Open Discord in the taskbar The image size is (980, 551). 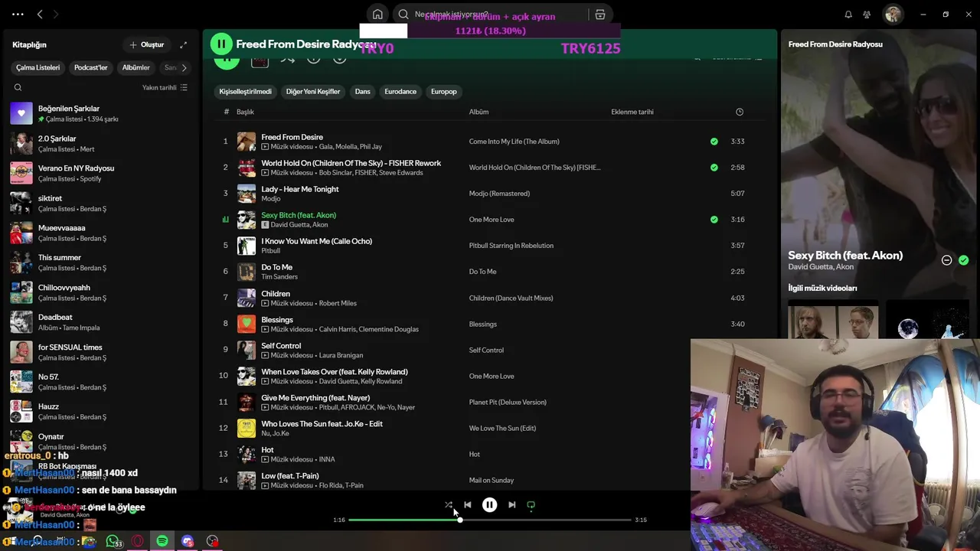188,541
